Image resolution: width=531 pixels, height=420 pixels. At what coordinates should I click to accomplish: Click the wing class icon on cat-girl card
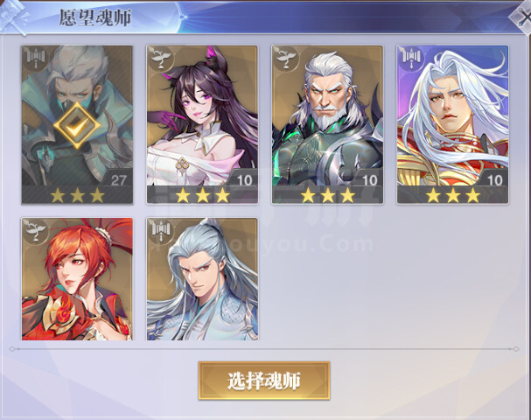[160, 58]
